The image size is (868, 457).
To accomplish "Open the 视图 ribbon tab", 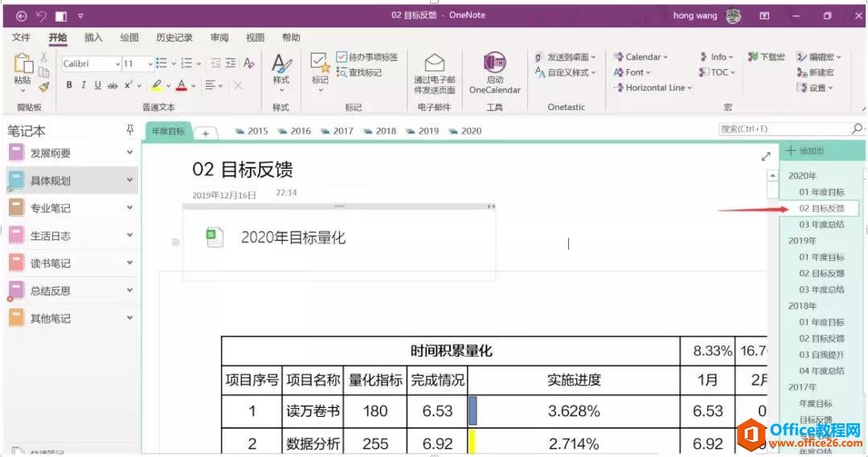I will (x=256, y=38).
